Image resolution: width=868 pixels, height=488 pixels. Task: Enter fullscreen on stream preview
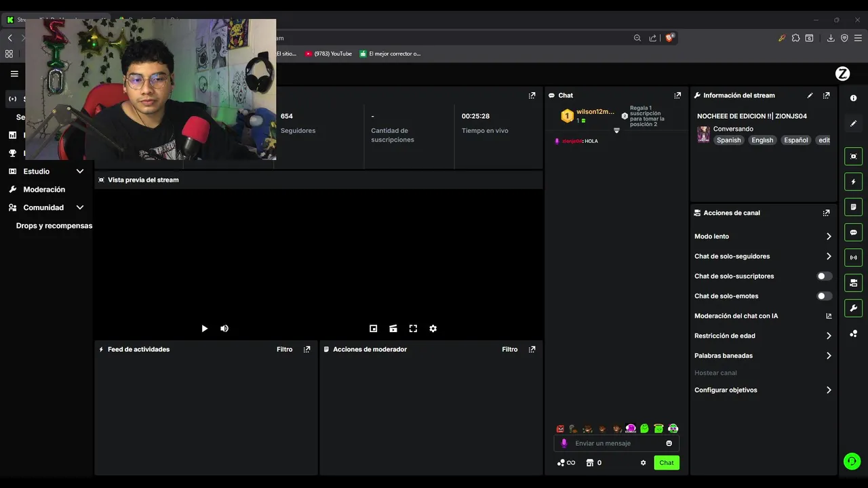tap(413, 329)
